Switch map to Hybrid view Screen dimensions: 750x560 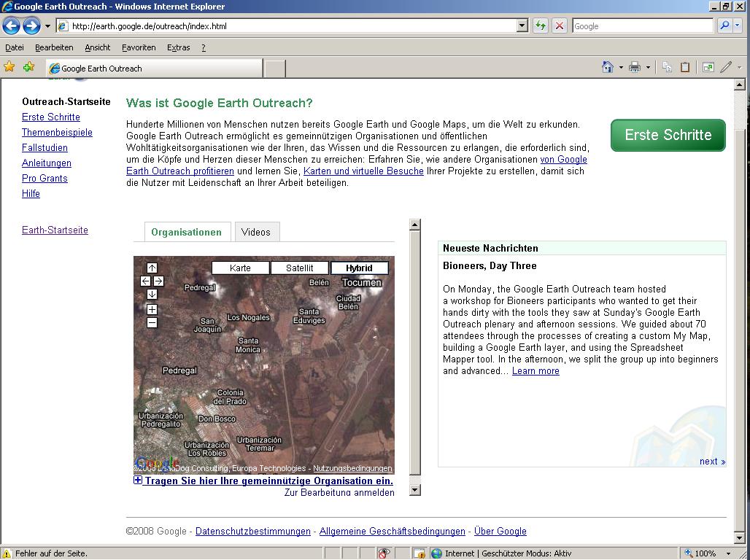tap(359, 268)
